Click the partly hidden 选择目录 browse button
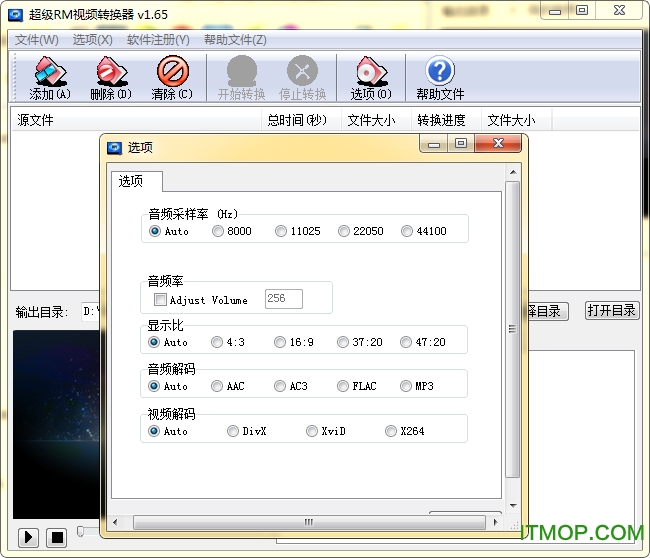The width and height of the screenshot is (650, 558). point(548,311)
